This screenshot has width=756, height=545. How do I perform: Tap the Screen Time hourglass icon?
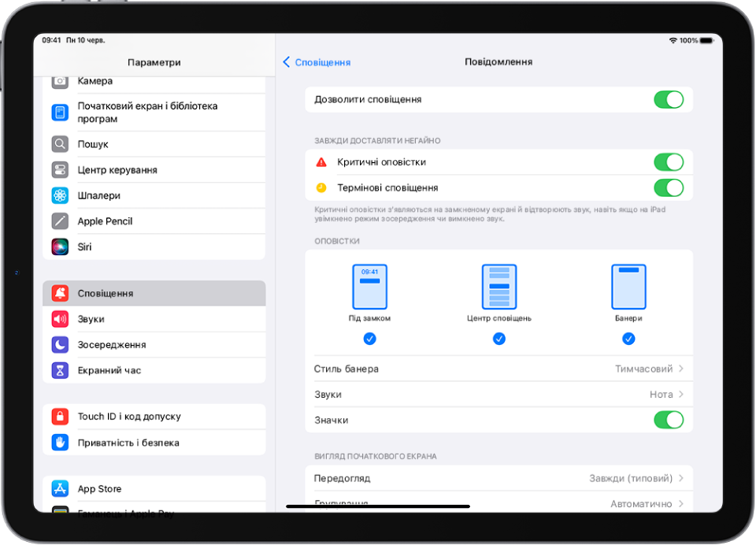60,370
